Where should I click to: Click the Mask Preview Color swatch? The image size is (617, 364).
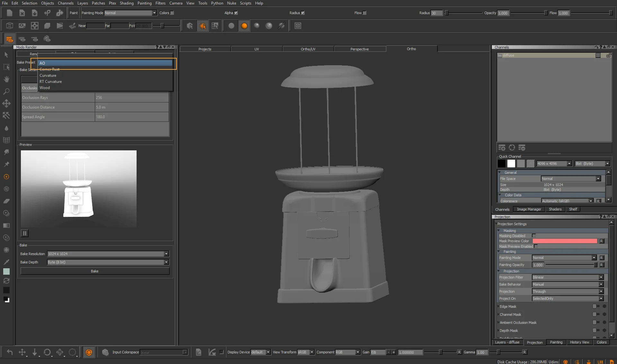click(x=565, y=241)
